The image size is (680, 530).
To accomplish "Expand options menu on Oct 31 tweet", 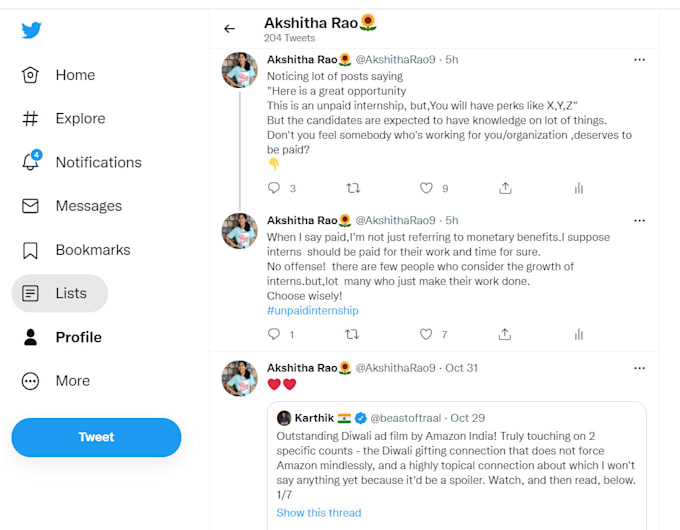I will tap(639, 368).
